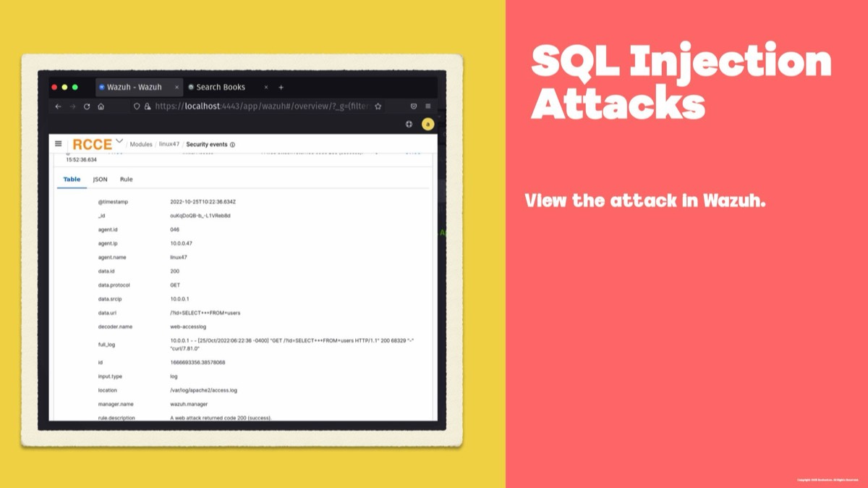This screenshot has height=488, width=868.
Task: Click the info icon beside Security events
Action: (232, 145)
